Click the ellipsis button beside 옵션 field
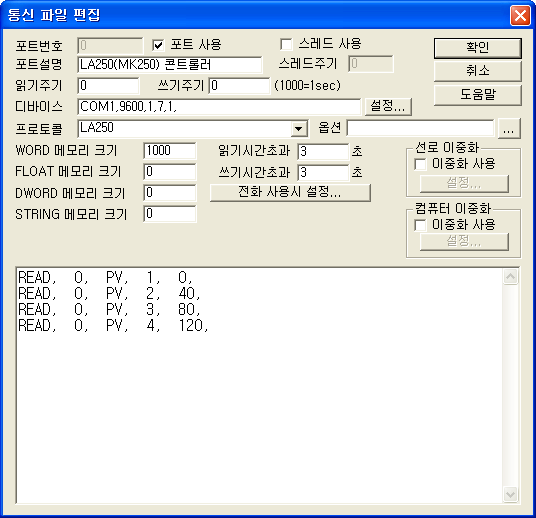This screenshot has height=518, width=536. (509, 129)
